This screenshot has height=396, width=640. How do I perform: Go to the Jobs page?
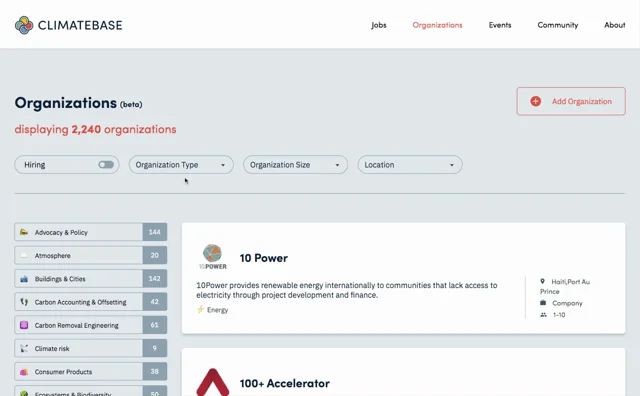click(379, 25)
